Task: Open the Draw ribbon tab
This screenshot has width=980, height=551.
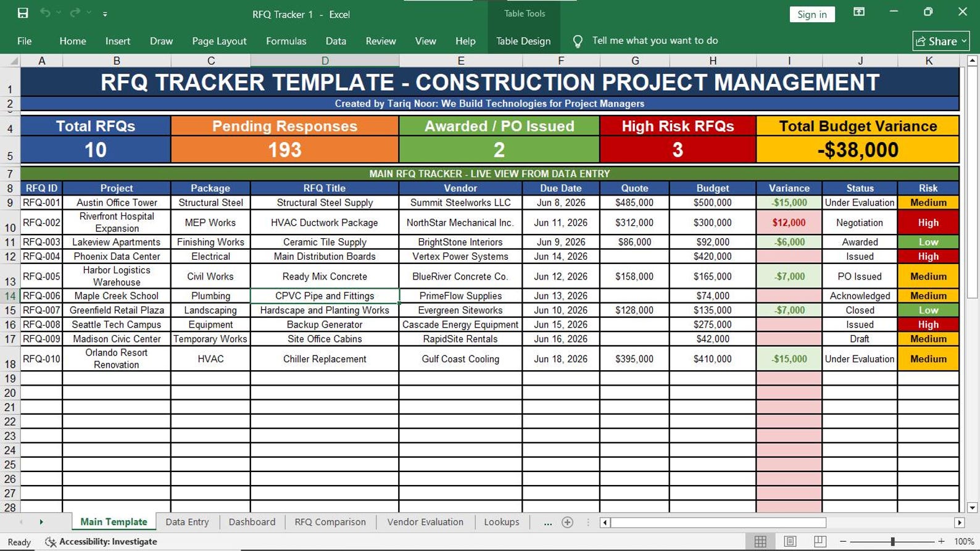Action: click(161, 41)
